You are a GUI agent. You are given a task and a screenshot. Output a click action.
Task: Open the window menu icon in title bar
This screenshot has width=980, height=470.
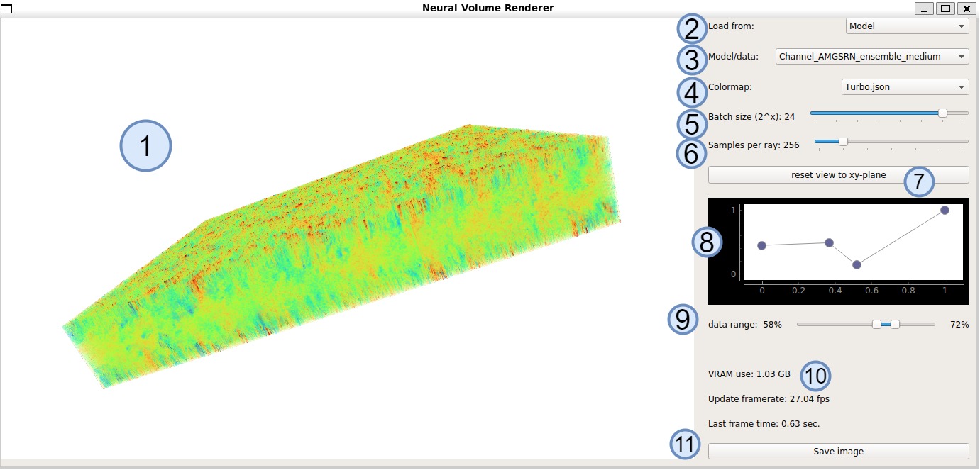pos(6,9)
